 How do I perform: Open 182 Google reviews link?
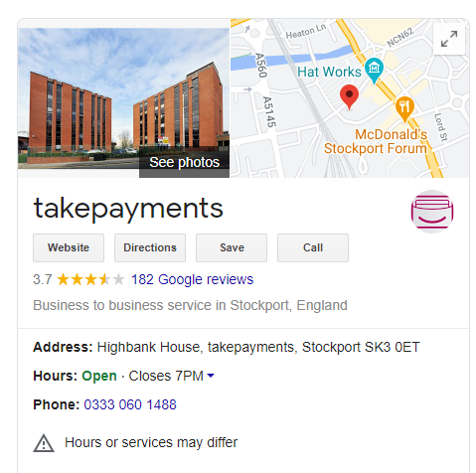[192, 279]
